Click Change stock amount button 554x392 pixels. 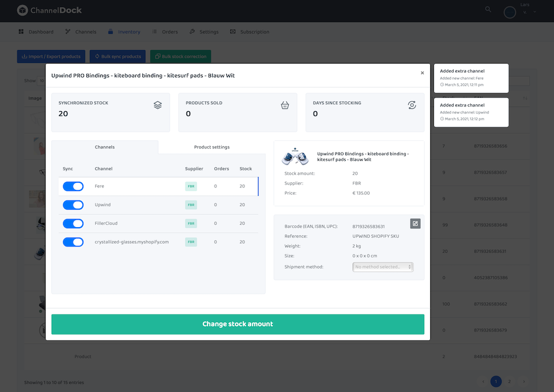[x=238, y=324]
